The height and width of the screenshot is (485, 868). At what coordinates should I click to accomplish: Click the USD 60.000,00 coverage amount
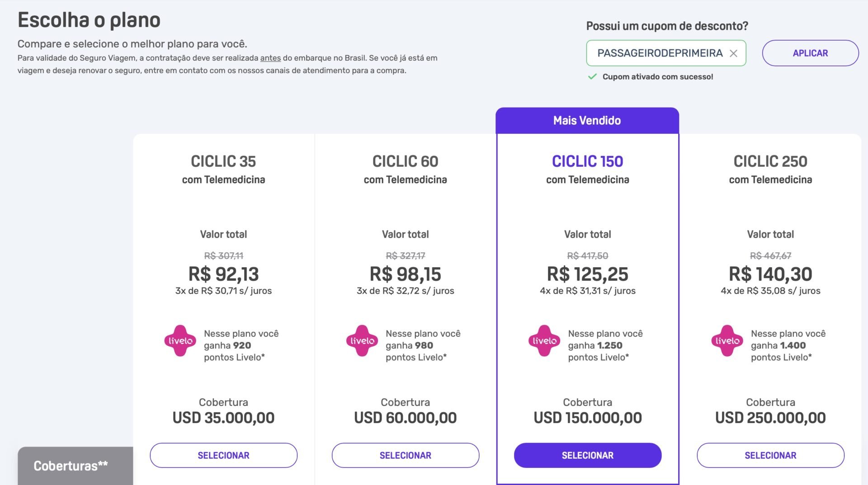[406, 418]
